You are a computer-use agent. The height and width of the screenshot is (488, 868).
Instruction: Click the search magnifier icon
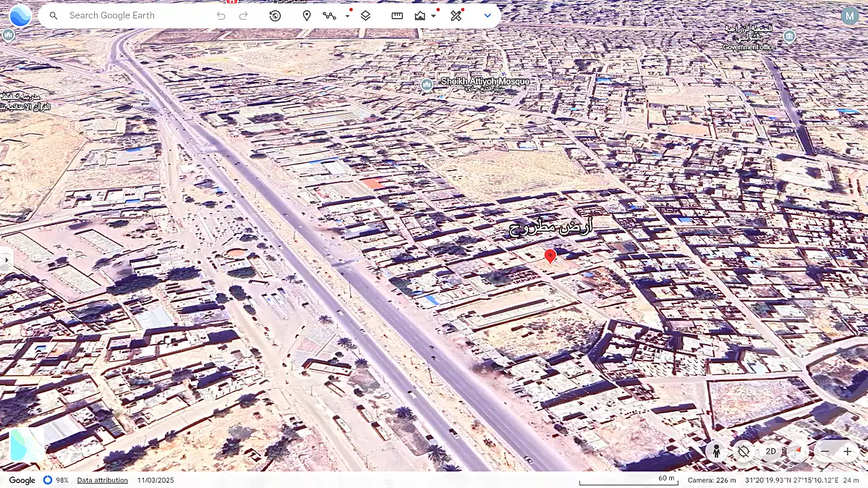pyautogui.click(x=54, y=15)
